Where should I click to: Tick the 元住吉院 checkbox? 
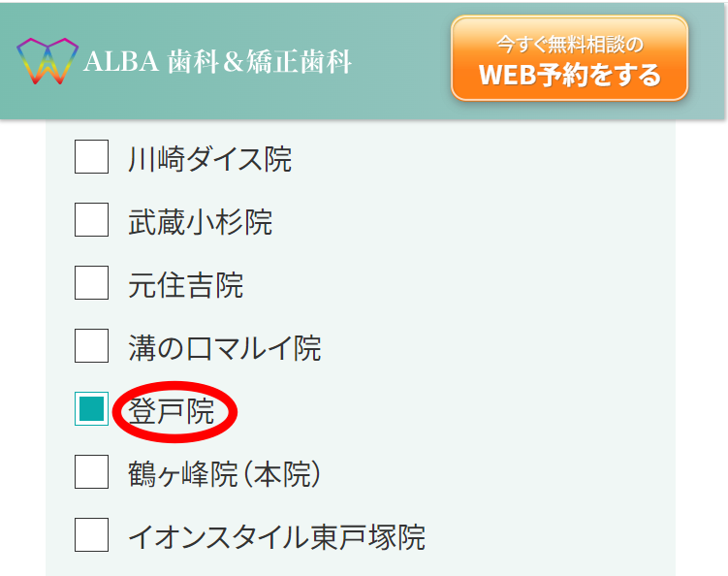(91, 283)
